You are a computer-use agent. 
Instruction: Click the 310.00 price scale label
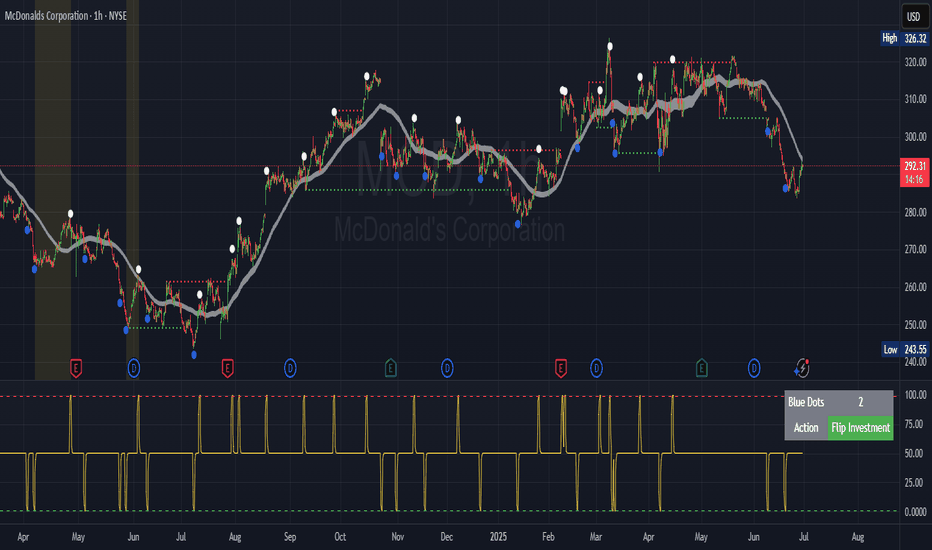coord(915,99)
